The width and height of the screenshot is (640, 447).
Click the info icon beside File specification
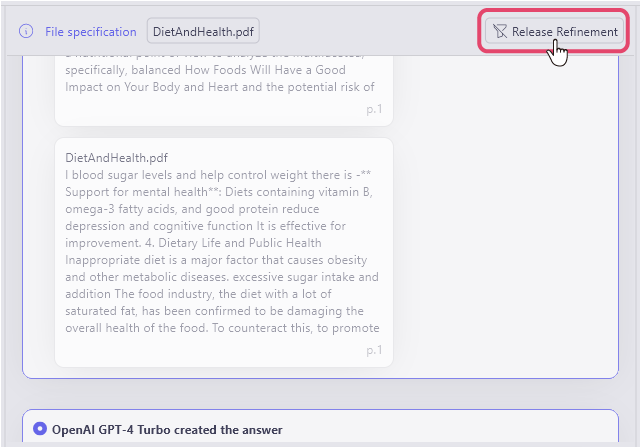click(x=27, y=31)
